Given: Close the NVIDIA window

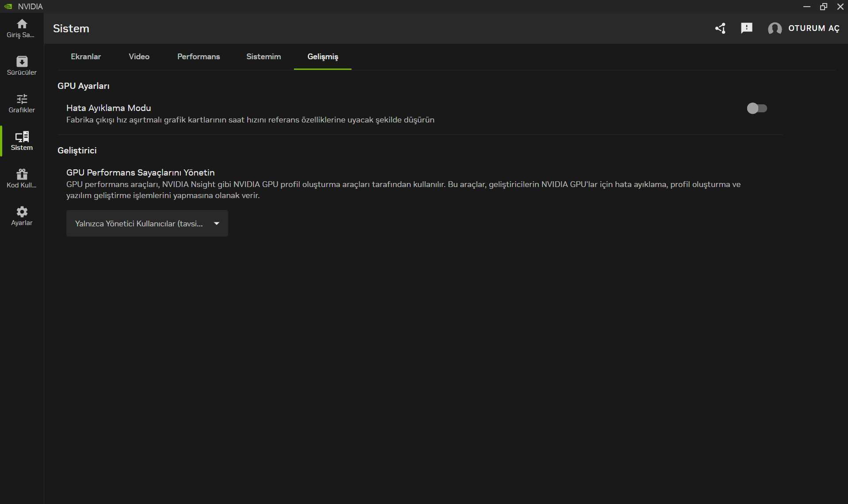Looking at the screenshot, I should tap(840, 6).
